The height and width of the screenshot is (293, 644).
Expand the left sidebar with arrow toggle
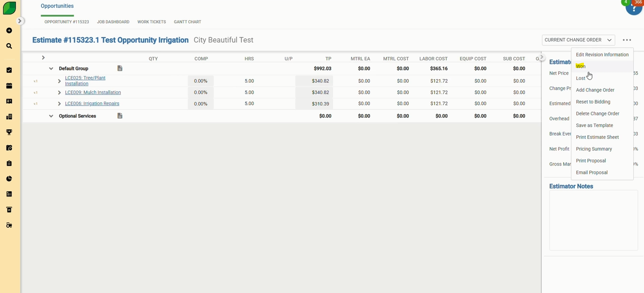20,21
